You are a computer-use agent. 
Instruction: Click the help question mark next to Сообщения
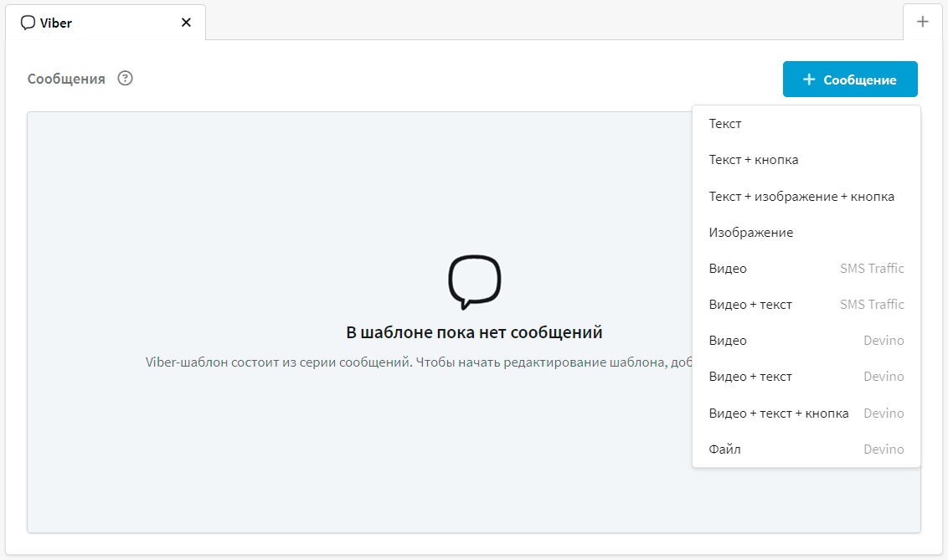pyautogui.click(x=125, y=79)
